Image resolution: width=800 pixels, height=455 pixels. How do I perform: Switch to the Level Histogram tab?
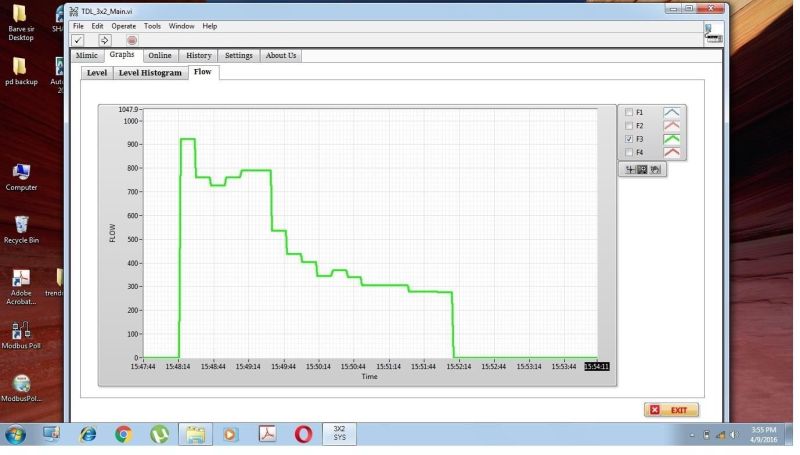click(150, 73)
